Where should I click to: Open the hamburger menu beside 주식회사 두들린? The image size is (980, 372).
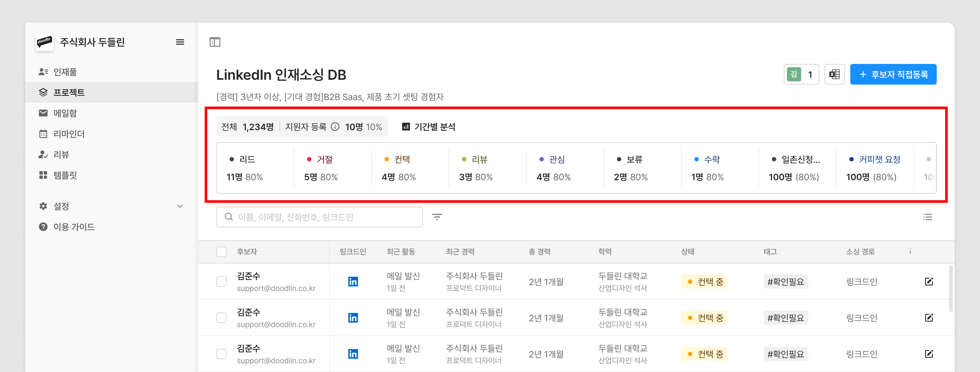[x=180, y=42]
